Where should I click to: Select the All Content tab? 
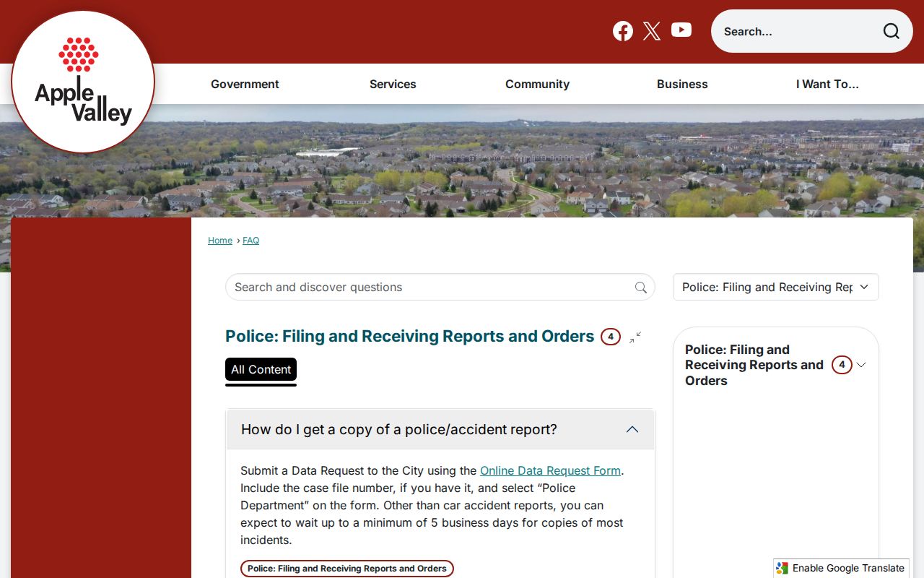(x=261, y=369)
